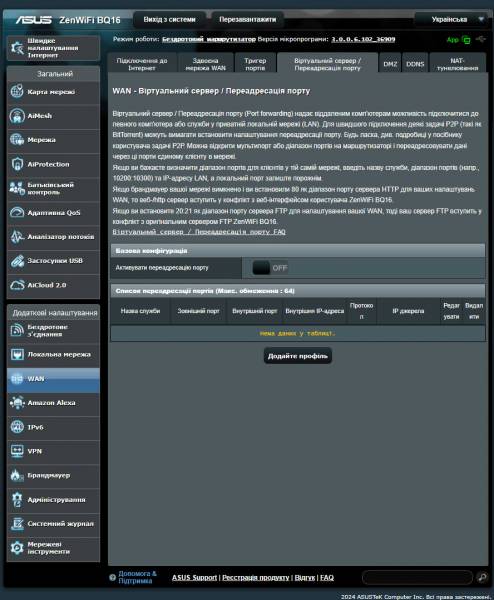Open the Відгук link in the footer
This screenshot has width=494, height=600.
click(305, 577)
